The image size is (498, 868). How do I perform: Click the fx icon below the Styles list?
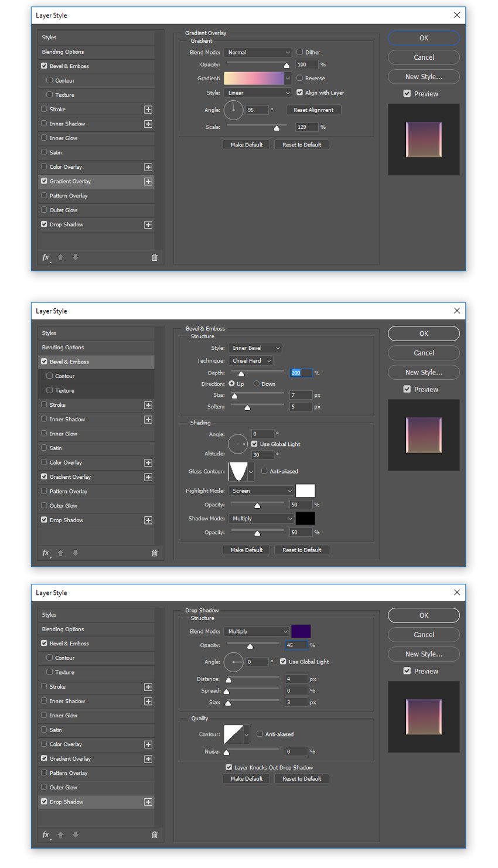46,257
